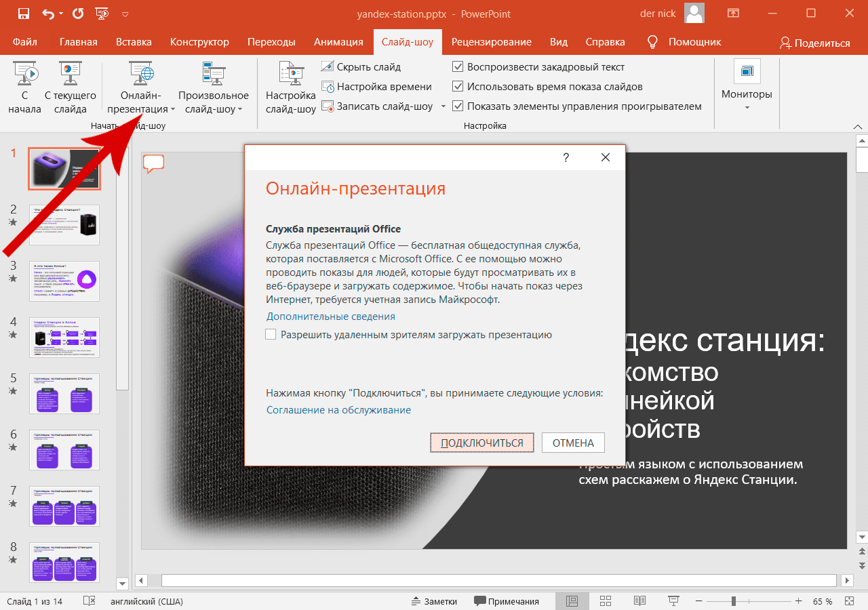Click the Share button

pyautogui.click(x=814, y=43)
